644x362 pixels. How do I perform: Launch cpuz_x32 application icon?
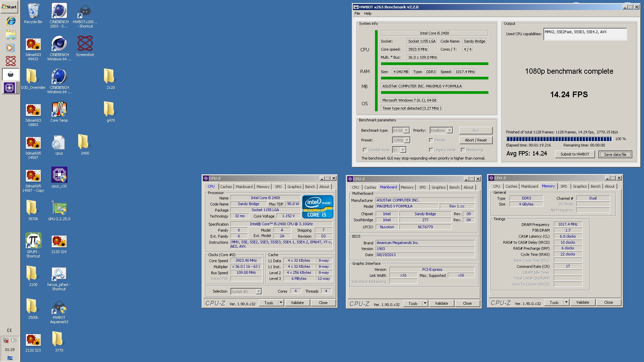point(59,178)
